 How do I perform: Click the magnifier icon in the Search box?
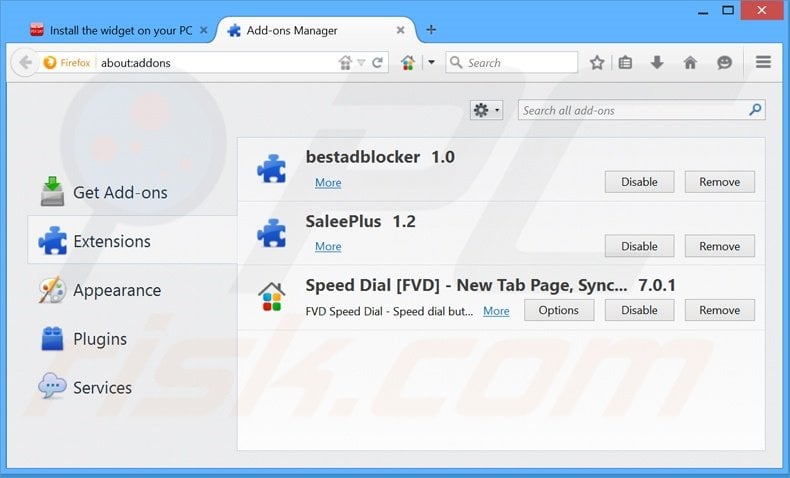[456, 62]
